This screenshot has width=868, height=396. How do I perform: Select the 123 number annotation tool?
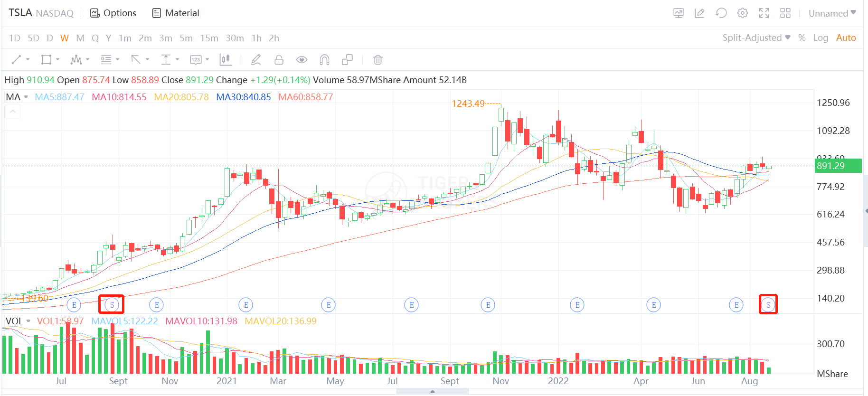point(196,59)
